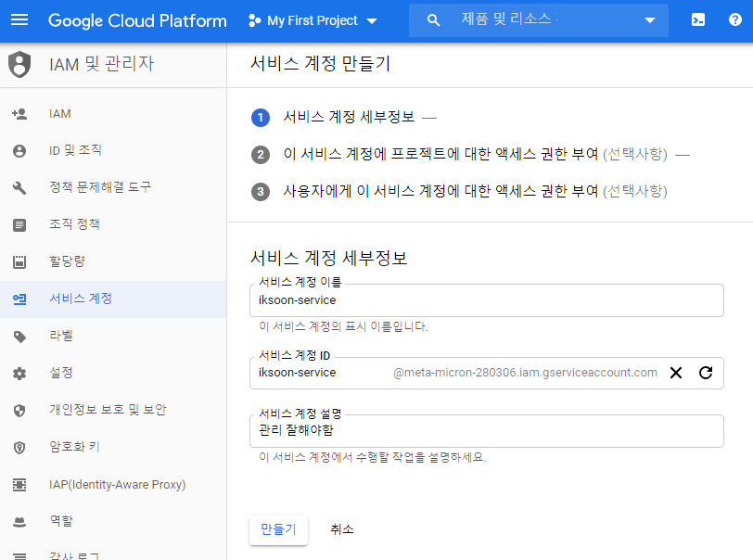
Task: Open 설정 menu item
Action: pos(113,373)
